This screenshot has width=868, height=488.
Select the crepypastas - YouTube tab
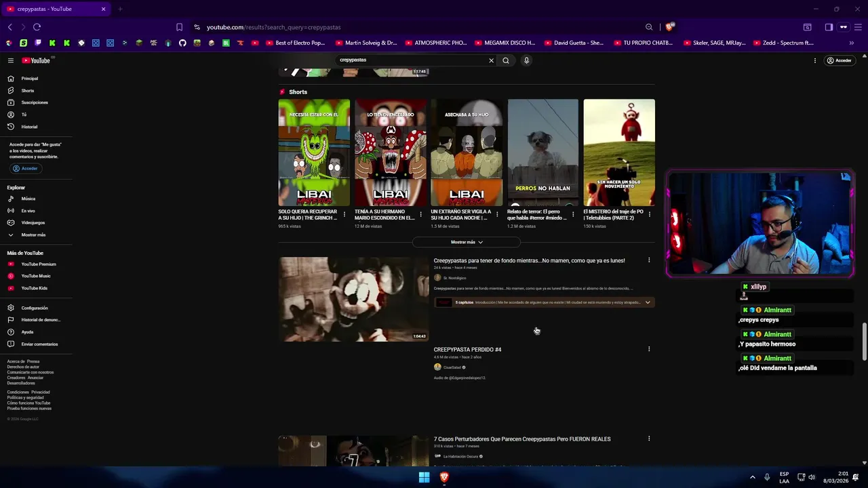(56, 9)
